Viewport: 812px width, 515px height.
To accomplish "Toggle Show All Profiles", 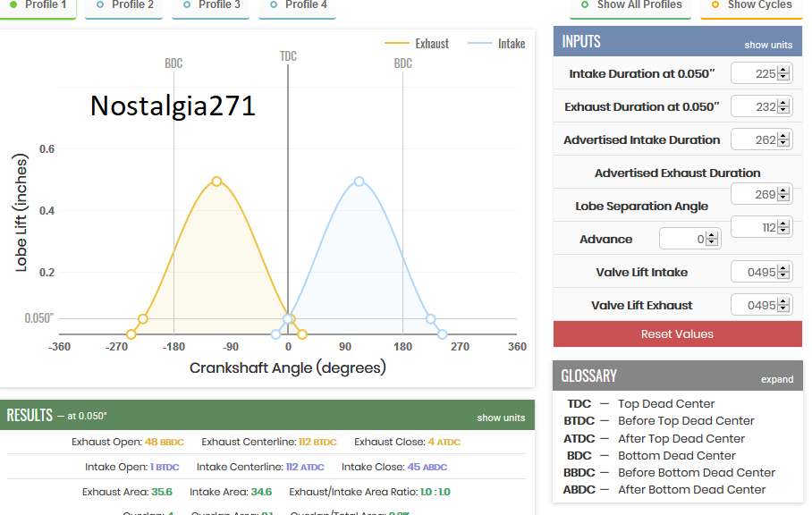I will click(630, 6).
